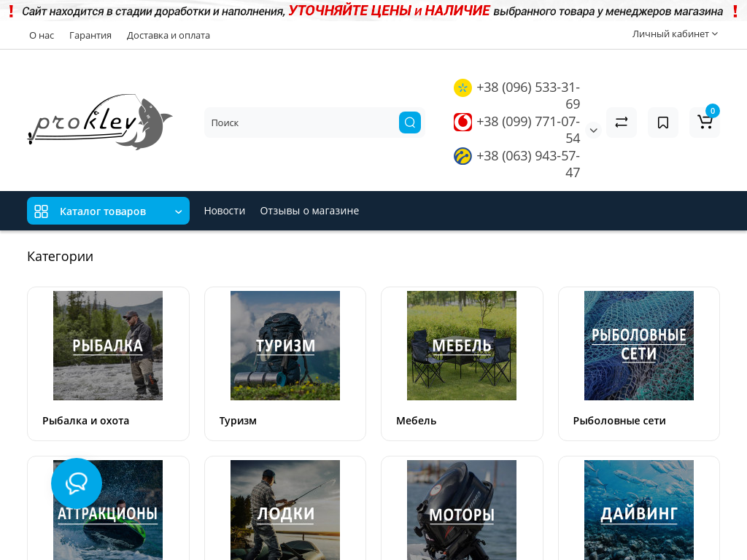
Task: Click the Kyivstar operator icon
Action: (462, 87)
